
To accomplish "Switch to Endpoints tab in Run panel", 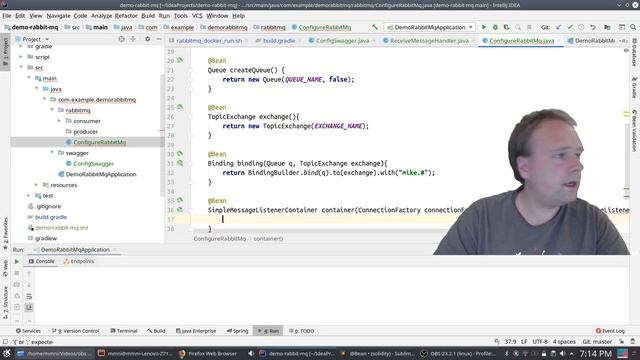I will pos(79,261).
